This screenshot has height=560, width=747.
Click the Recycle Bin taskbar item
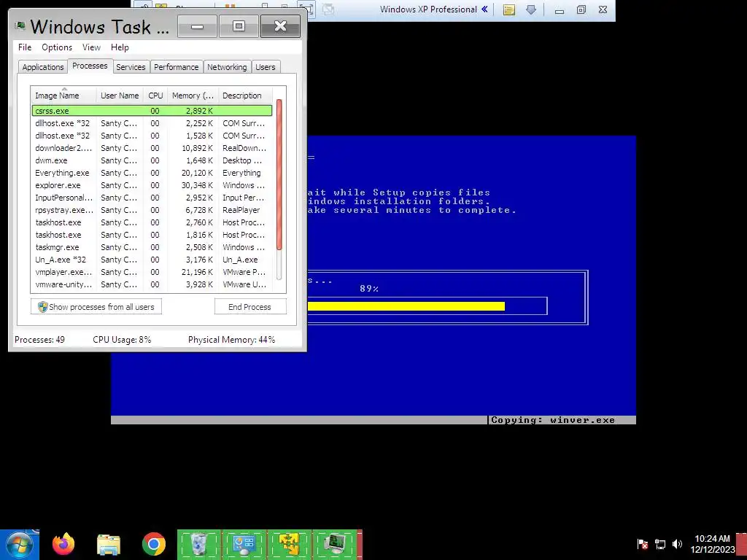[198, 544]
